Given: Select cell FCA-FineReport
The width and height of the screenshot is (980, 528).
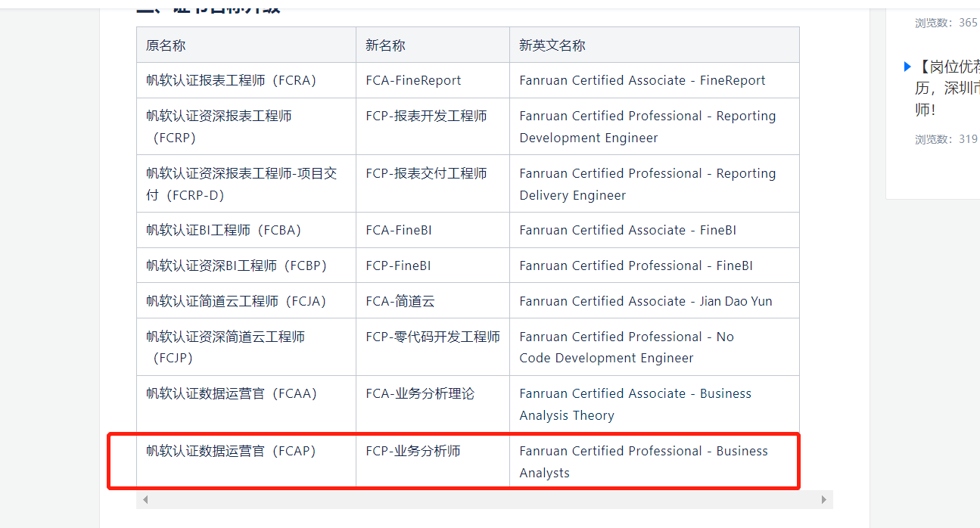Looking at the screenshot, I should point(433,80).
